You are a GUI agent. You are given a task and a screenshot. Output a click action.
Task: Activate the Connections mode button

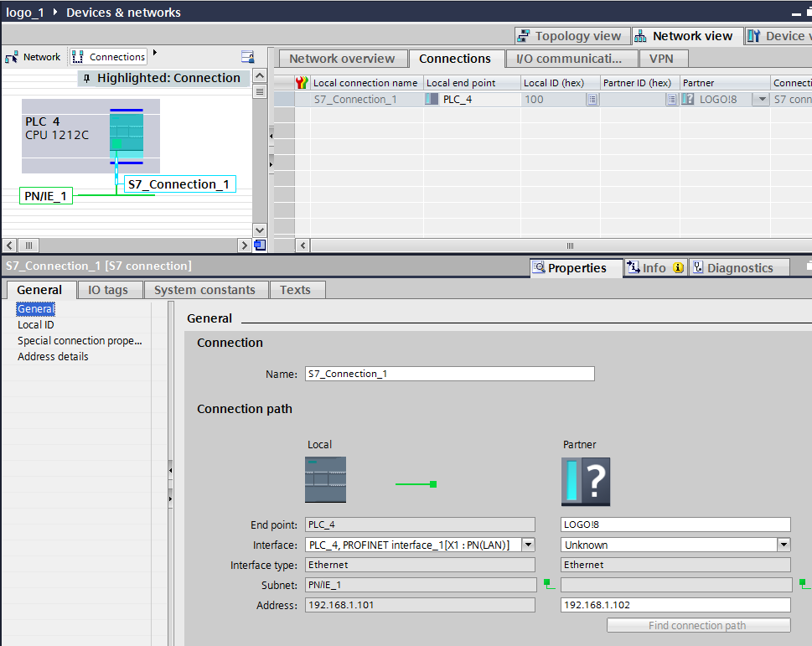coord(108,57)
